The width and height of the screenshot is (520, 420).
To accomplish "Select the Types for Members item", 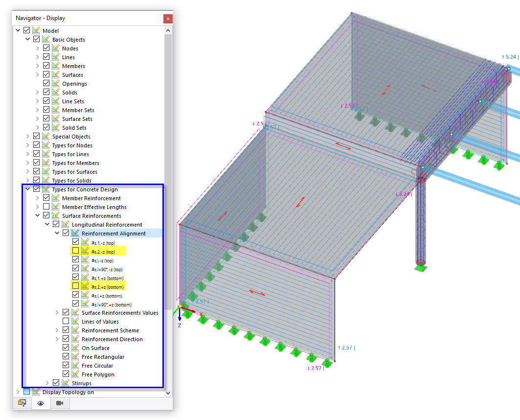I will coord(76,163).
